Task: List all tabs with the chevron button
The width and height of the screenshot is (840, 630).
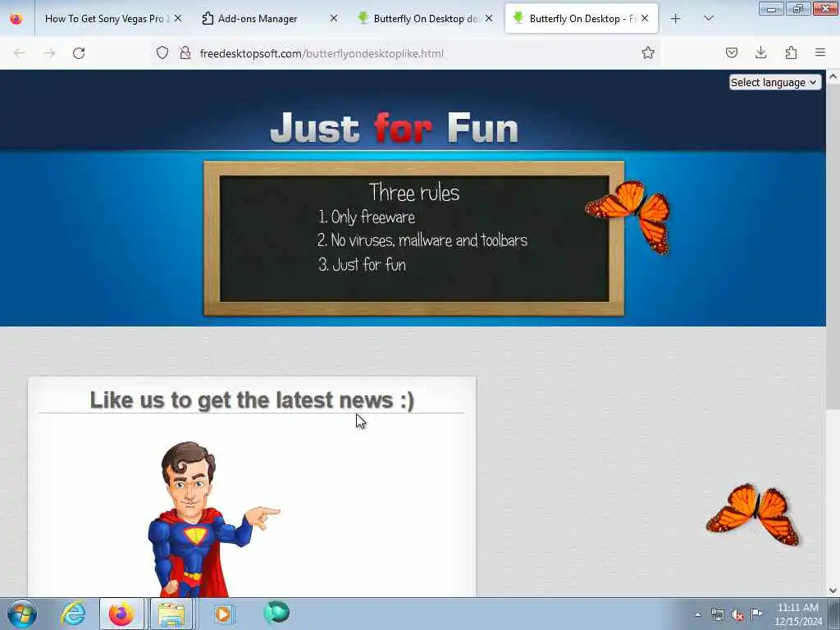Action: pos(709,19)
